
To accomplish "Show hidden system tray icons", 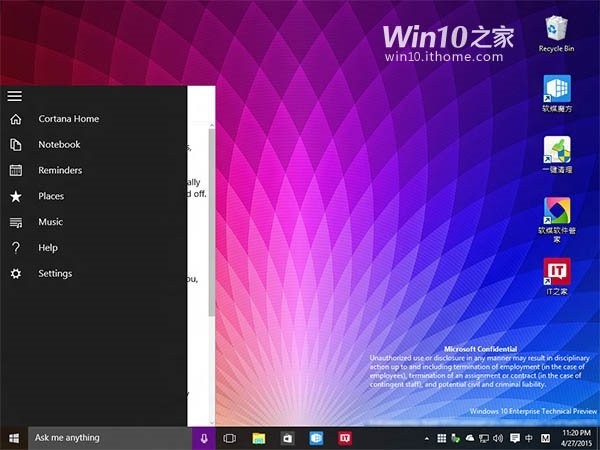I will point(426,438).
